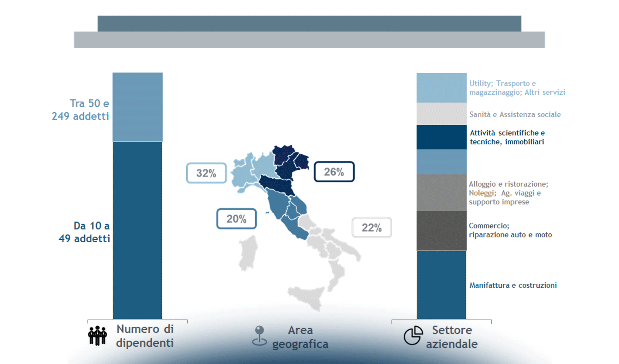Screen dimensions: 619x364
Task: Click the 'Settore aziendale' heading
Action: tap(452, 337)
